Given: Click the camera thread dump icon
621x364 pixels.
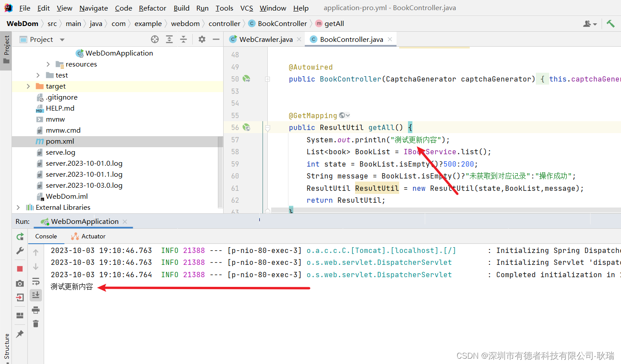Looking at the screenshot, I should [x=20, y=283].
